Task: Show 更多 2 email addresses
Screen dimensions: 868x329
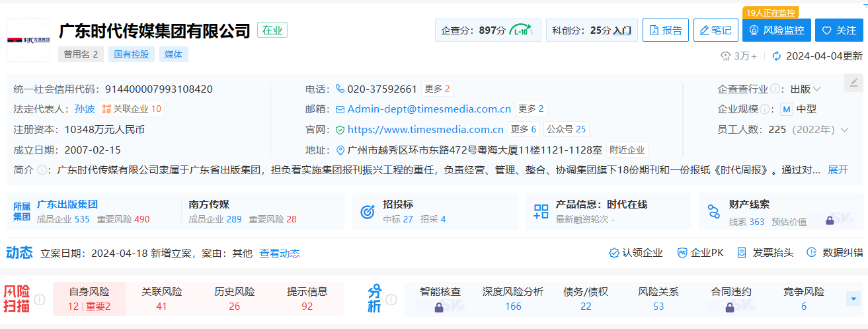Action: point(531,109)
